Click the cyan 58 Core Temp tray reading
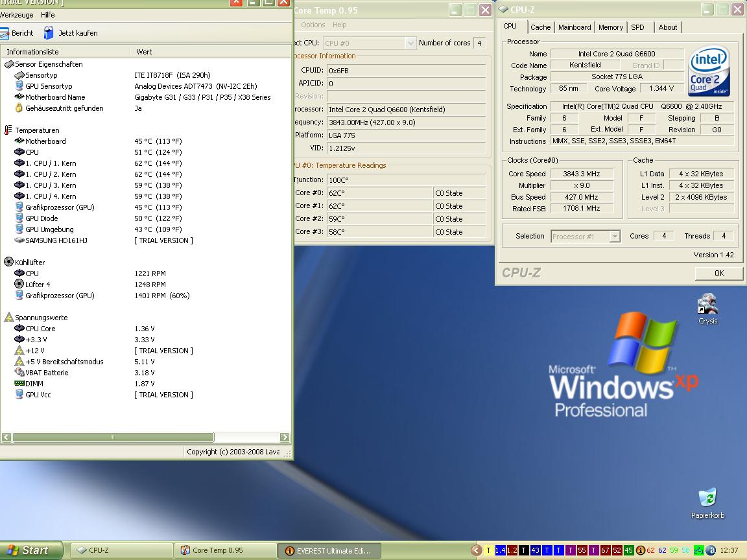 pos(685,550)
